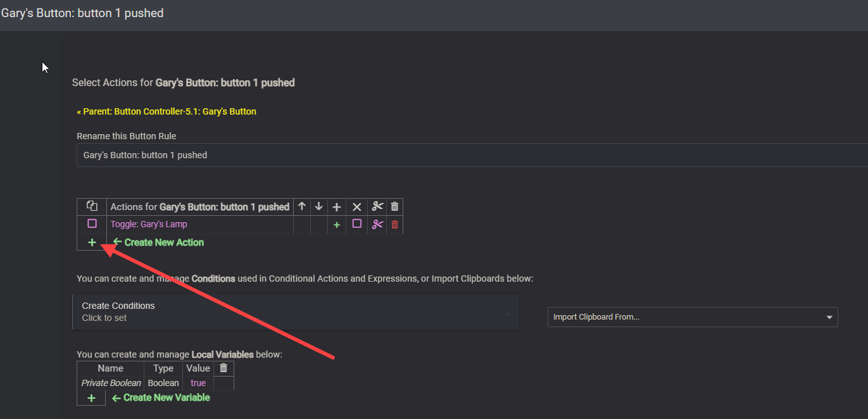The image size is (868, 419).
Task: Tick the left checkbox for Toggle: Gary's Lamp
Action: click(x=92, y=224)
